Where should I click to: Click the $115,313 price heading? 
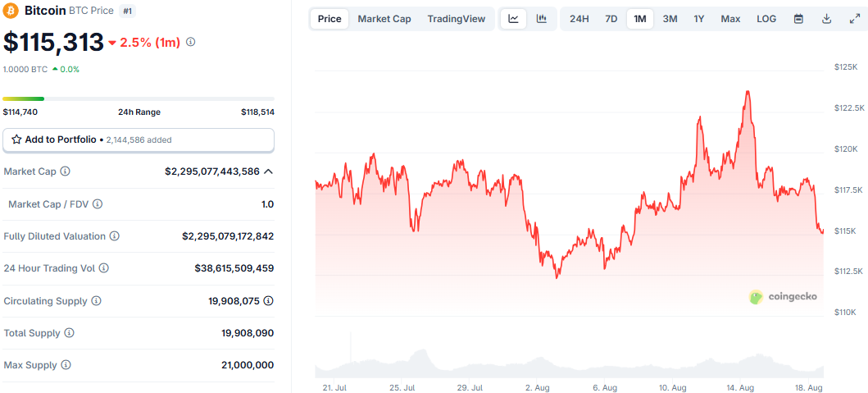[x=54, y=42]
